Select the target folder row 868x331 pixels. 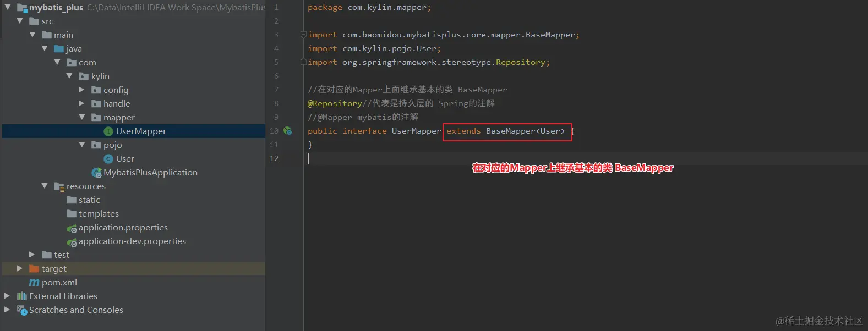134,268
